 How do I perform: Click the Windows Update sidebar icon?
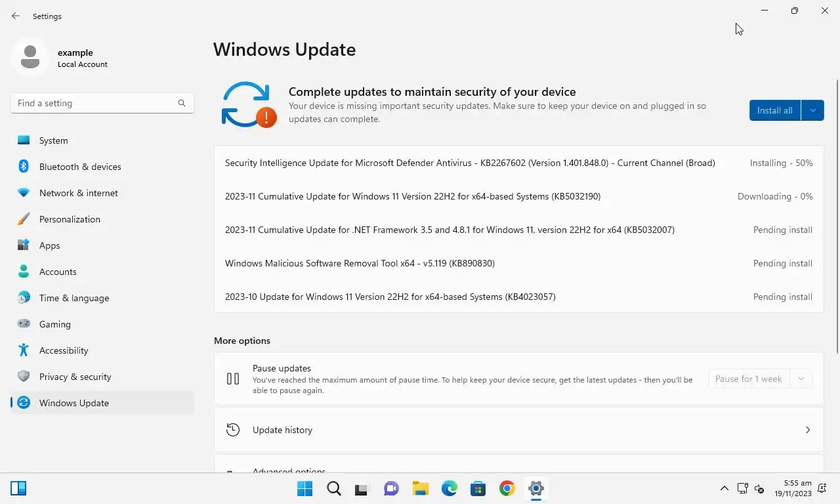[x=24, y=403]
